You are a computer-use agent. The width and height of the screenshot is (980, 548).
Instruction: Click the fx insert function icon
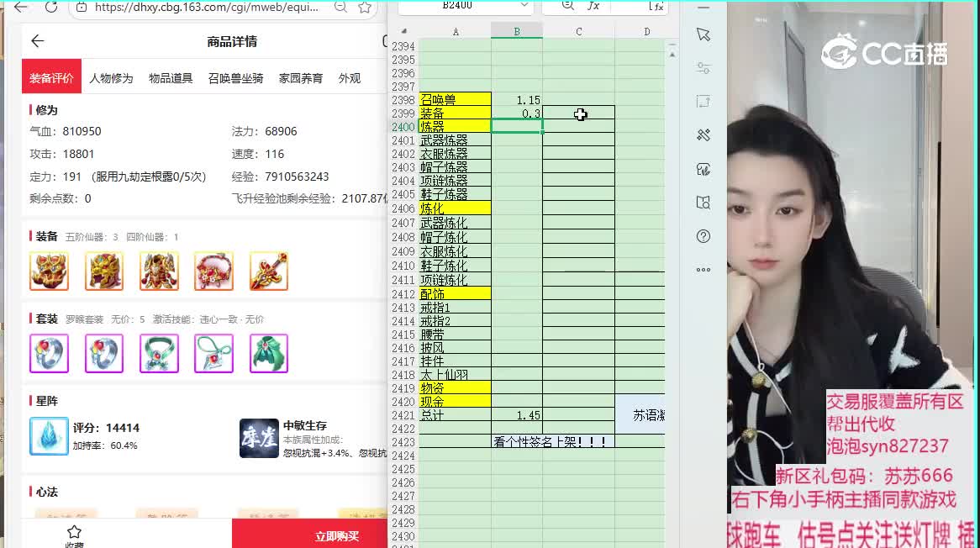(x=593, y=6)
